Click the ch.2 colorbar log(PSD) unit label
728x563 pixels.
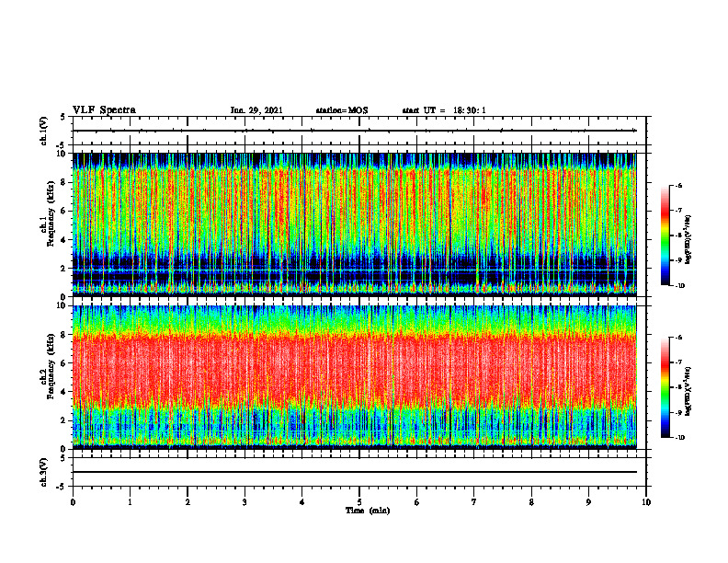688,391
